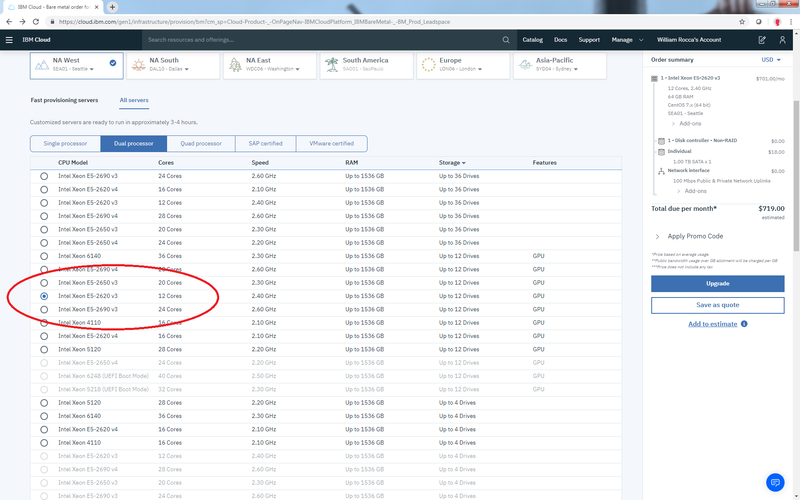
Task: Bookmark this page with the star icon
Action: tap(742, 22)
